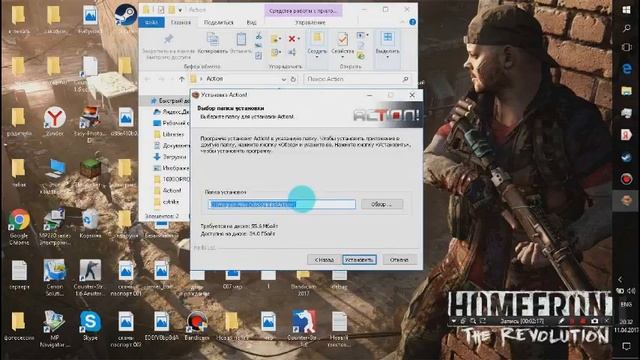Click the refresh icon next to the address bar
This screenshot has height=360, width=640.
tap(293, 79)
